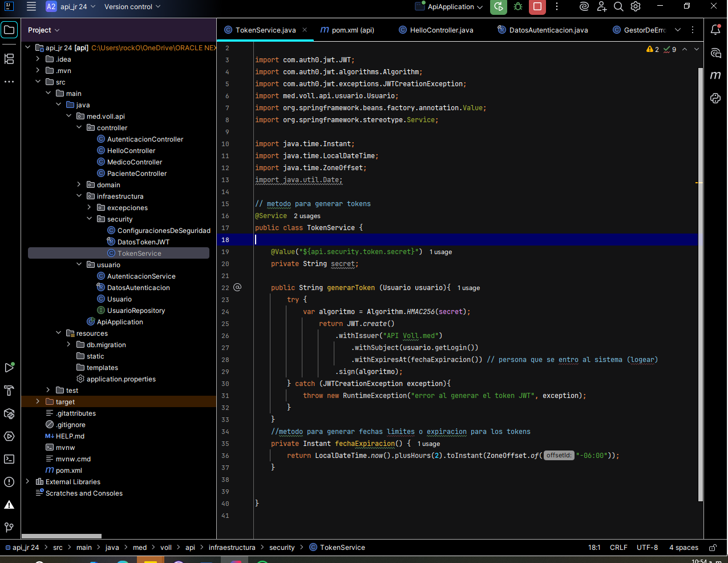The width and height of the screenshot is (728, 563).
Task: Open the UTF-8 encoding selector
Action: (647, 547)
